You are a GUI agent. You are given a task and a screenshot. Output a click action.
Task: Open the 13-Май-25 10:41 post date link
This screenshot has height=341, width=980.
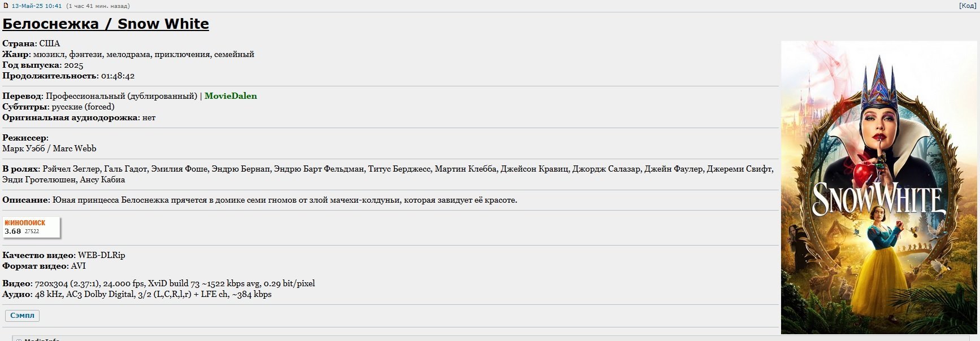[37, 6]
